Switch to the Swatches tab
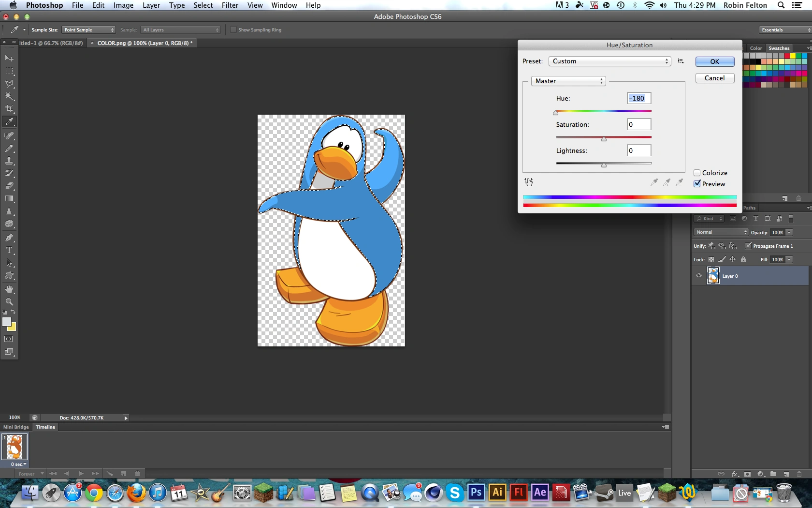The image size is (812, 508). [779, 48]
